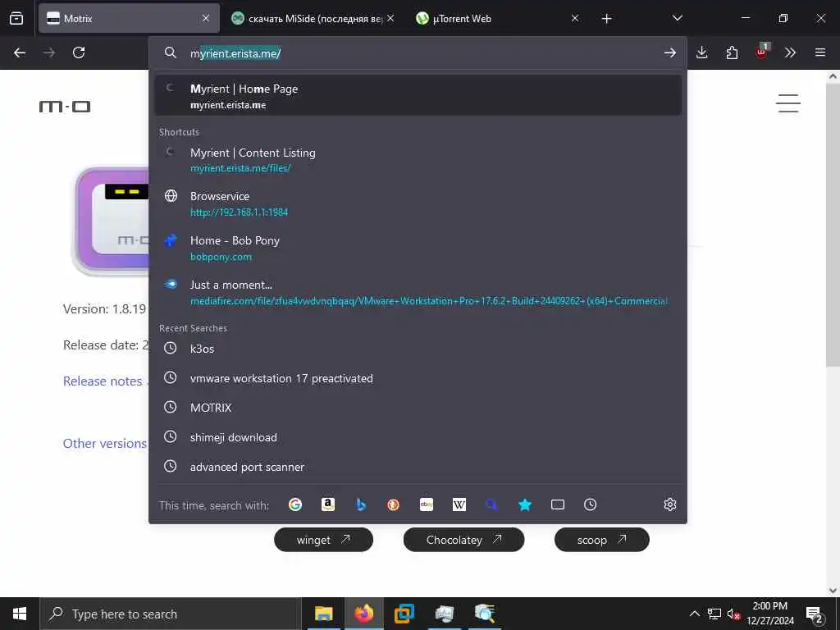Viewport: 840px width, 630px height.
Task: Close the скачать MiSide tab
Action: (x=390, y=19)
